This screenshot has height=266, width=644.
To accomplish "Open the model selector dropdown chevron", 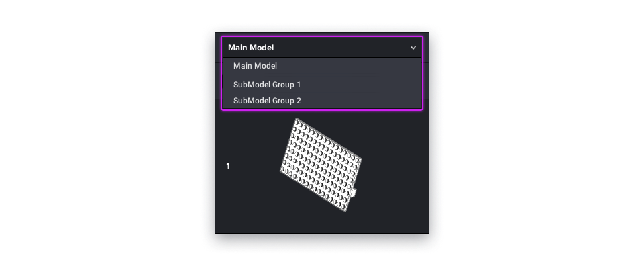I will click(413, 47).
